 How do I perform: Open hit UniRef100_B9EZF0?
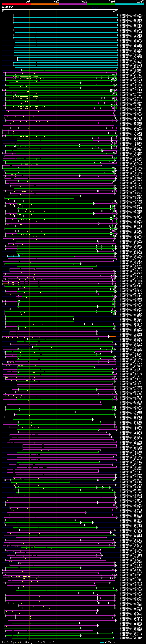[131, 53]
